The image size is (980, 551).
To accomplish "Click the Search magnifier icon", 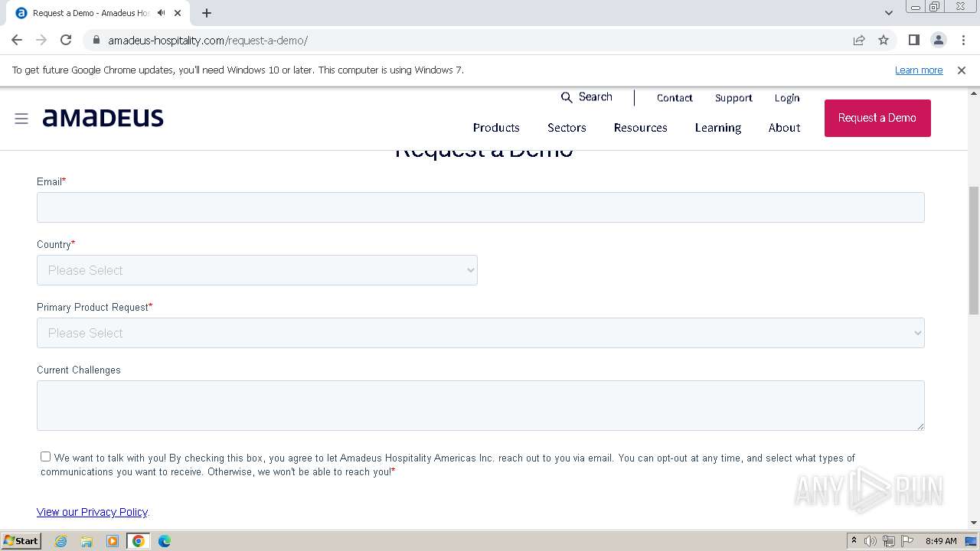I will [567, 97].
